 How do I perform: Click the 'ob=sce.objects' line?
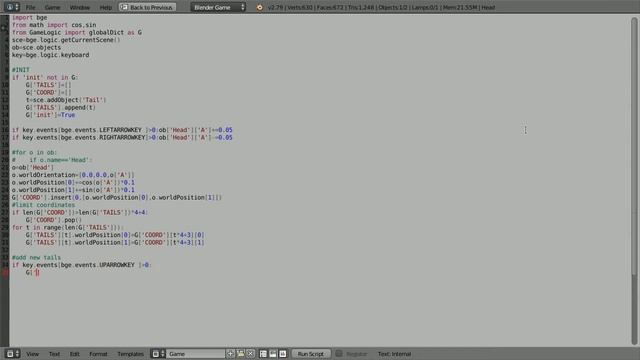click(x=36, y=47)
